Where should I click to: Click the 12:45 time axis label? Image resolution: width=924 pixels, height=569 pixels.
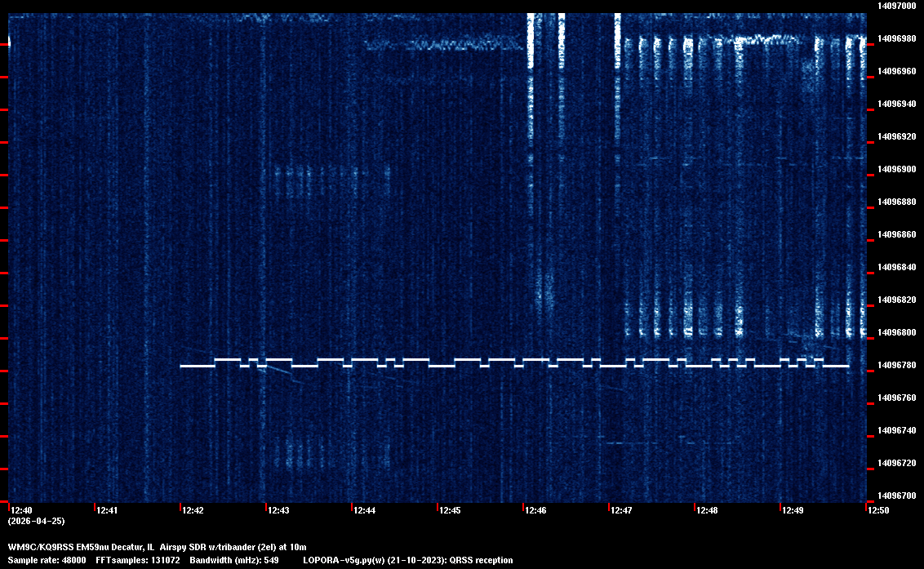point(450,510)
